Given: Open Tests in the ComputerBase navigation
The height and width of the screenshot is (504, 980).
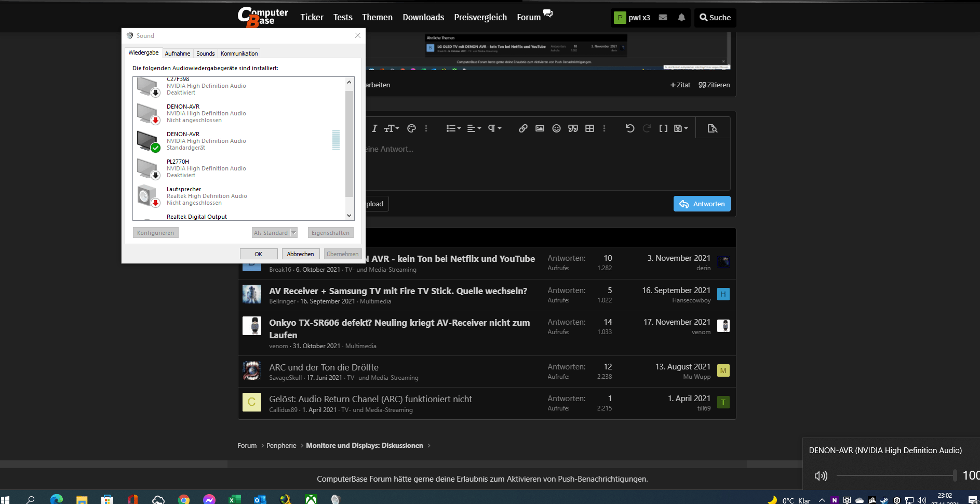Looking at the screenshot, I should pos(343,17).
